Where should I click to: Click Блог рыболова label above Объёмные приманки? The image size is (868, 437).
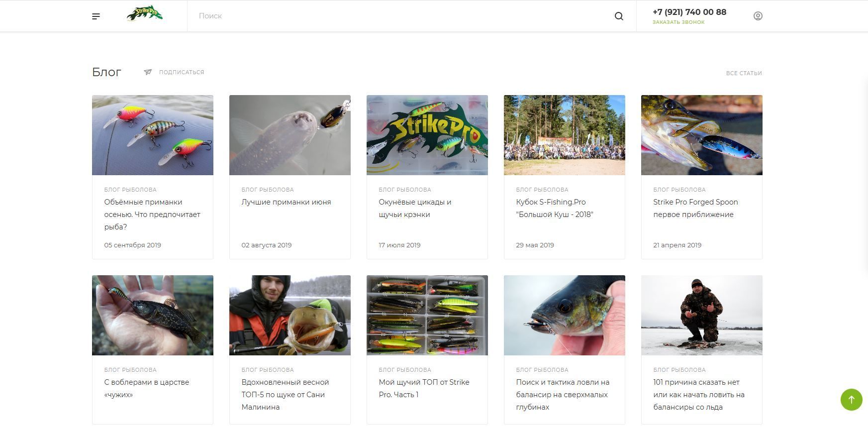pos(130,190)
